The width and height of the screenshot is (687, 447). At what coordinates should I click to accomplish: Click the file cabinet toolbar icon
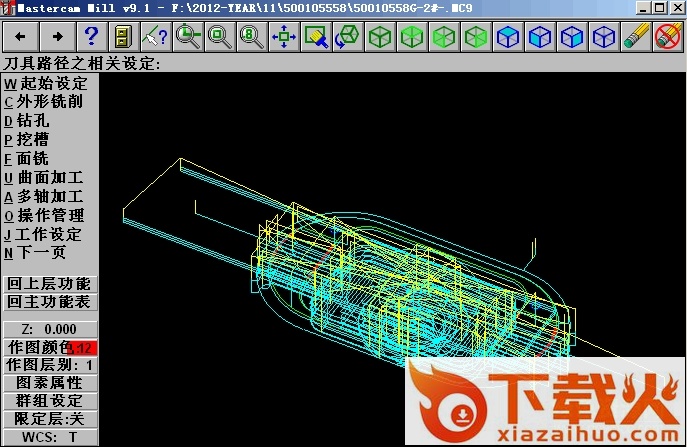123,36
